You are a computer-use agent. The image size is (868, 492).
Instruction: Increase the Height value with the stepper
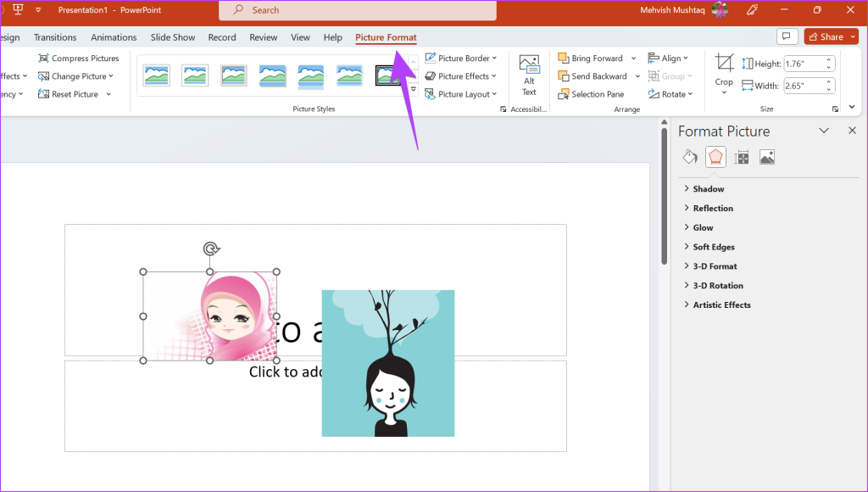[x=829, y=60]
